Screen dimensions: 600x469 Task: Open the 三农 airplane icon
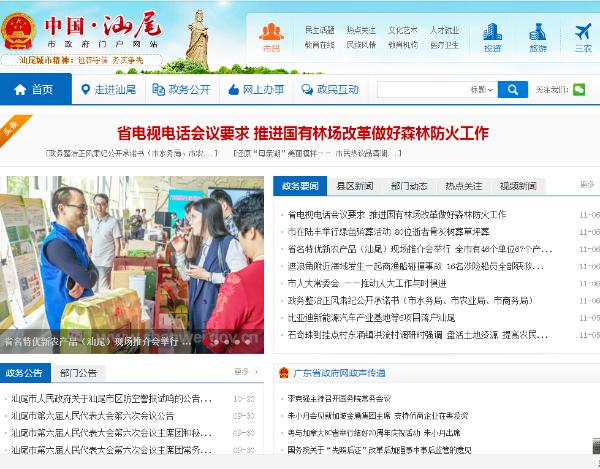coord(583,31)
